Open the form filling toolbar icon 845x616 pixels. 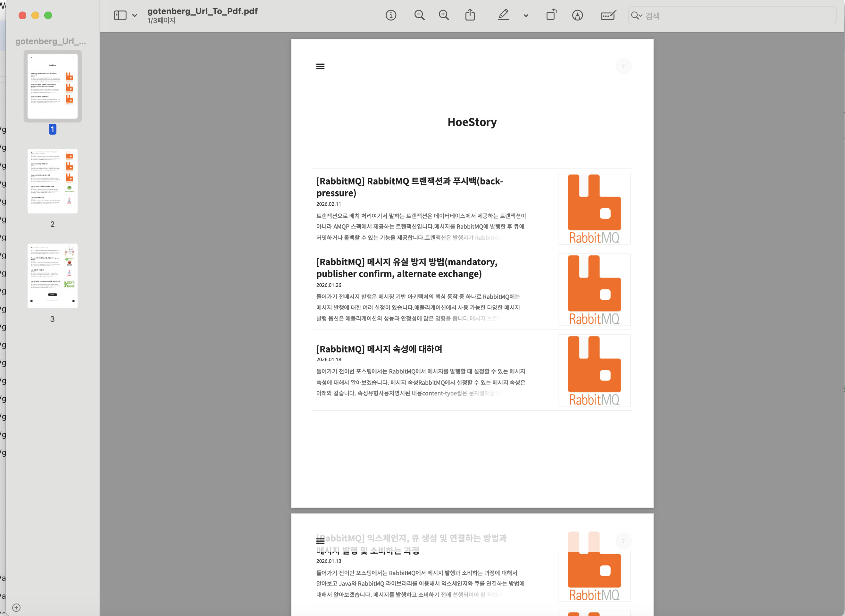tap(608, 15)
